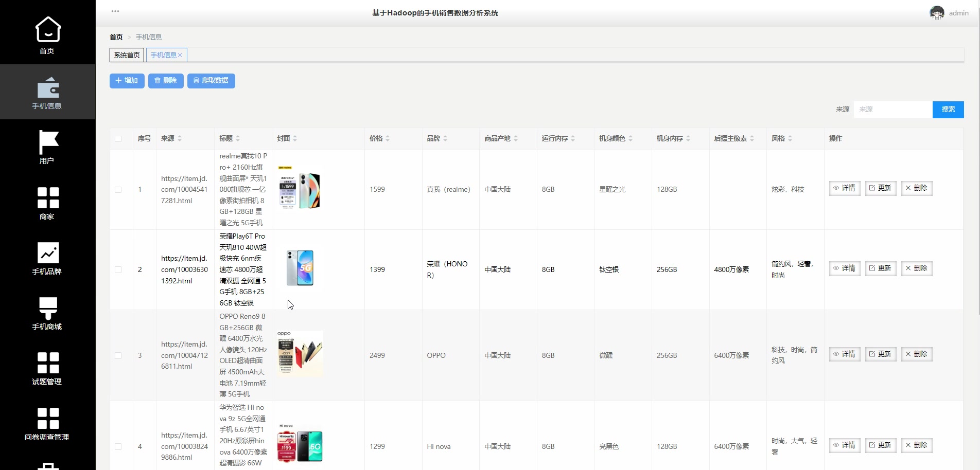Click the 搜索 search button
Image resolution: width=980 pixels, height=470 pixels.
coord(948,110)
